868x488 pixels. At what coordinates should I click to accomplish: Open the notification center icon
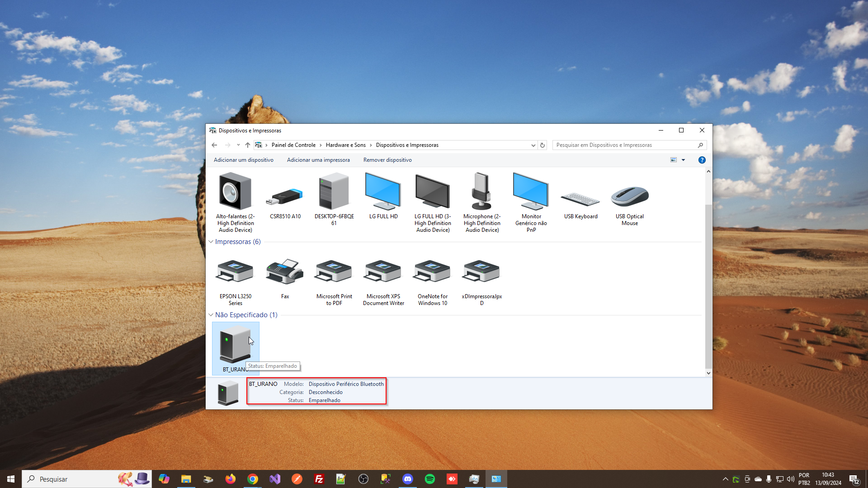(854, 479)
